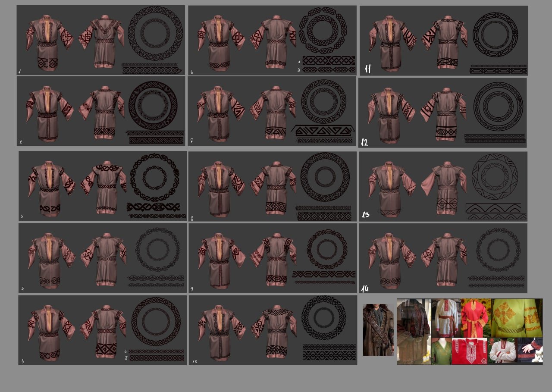552x392 pixels.
Task: Select the front-view tunic in variant 10
Action: pos(222,332)
